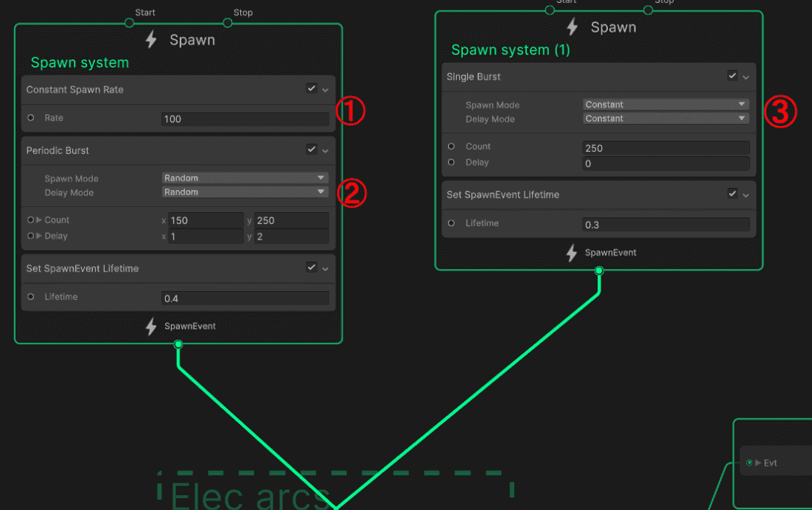The width and height of the screenshot is (812, 510).
Task: Select the Spawn system (1) title label
Action: pyautogui.click(x=510, y=50)
